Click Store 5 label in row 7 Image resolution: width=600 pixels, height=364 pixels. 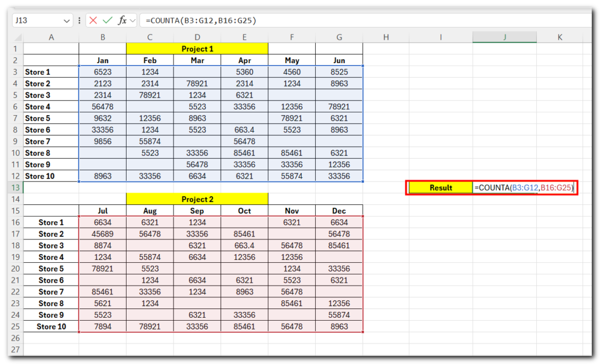52,118
